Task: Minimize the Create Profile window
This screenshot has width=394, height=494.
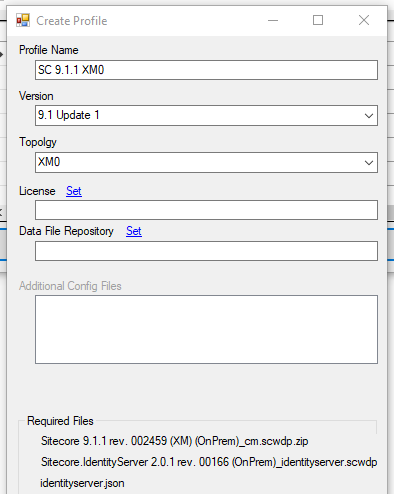Action: click(273, 21)
